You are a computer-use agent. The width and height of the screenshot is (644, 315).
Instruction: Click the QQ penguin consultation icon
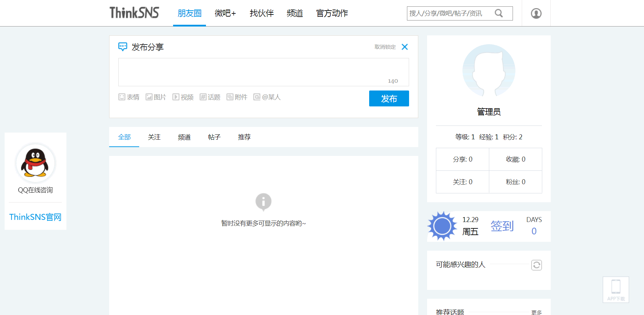[35, 163]
